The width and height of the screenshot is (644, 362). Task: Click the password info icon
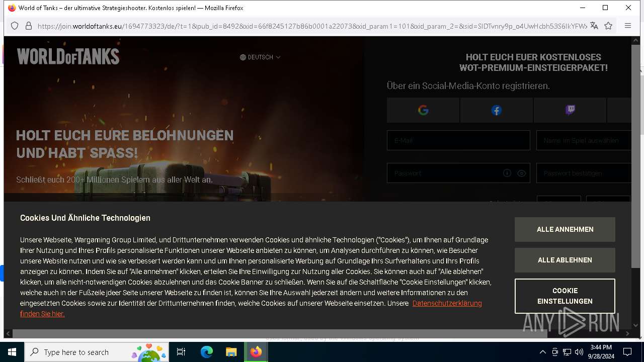pyautogui.click(x=507, y=173)
